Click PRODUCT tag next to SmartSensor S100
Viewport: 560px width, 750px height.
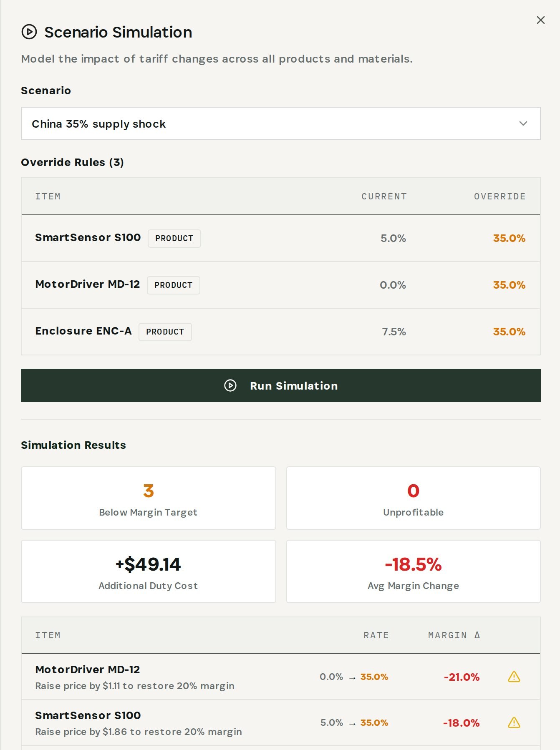[174, 239]
